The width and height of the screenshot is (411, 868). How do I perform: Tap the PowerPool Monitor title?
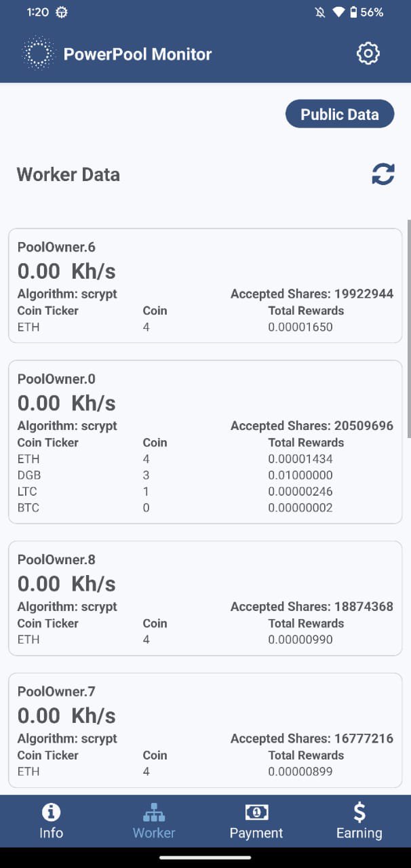(138, 54)
